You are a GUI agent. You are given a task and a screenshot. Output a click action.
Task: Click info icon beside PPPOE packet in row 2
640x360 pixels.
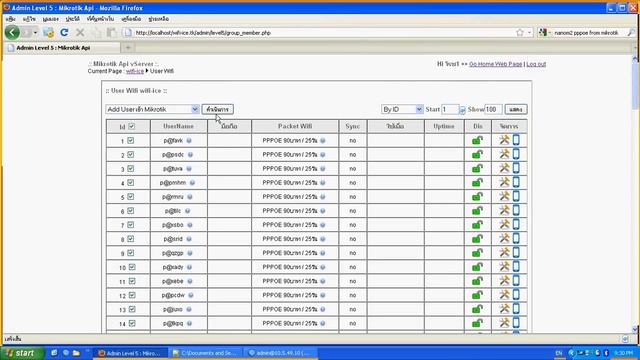click(323, 155)
